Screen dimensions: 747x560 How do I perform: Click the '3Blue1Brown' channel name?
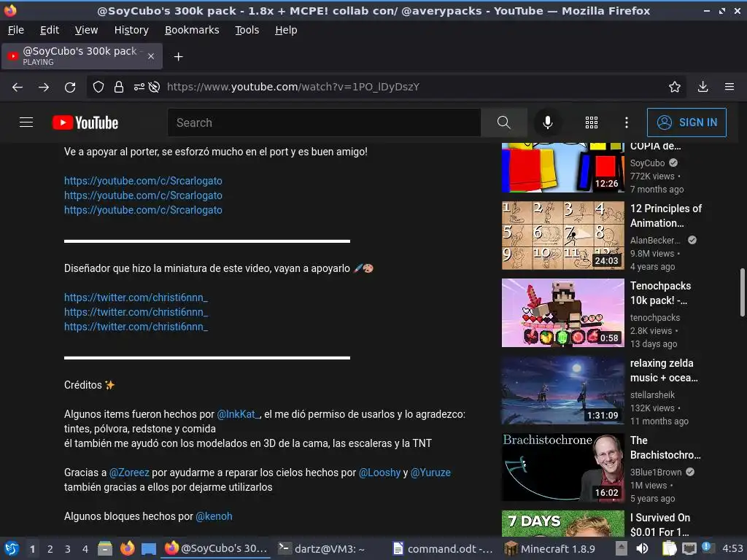(656, 472)
